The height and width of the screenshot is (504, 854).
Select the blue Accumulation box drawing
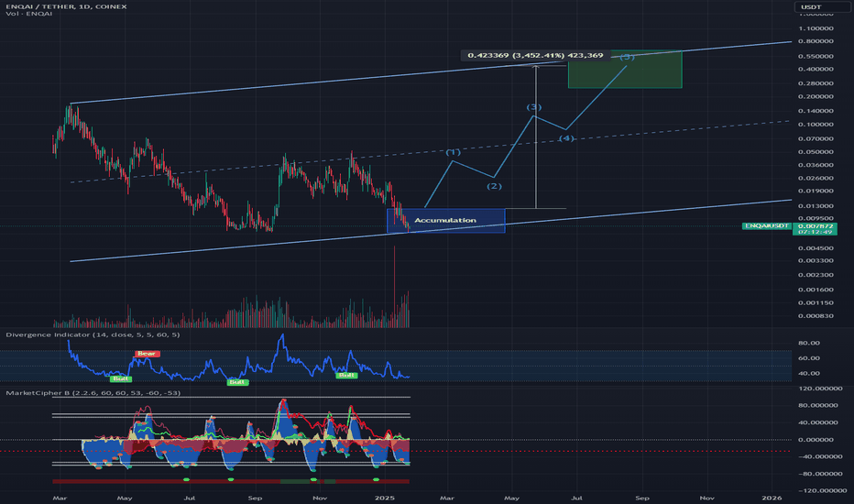click(x=445, y=221)
